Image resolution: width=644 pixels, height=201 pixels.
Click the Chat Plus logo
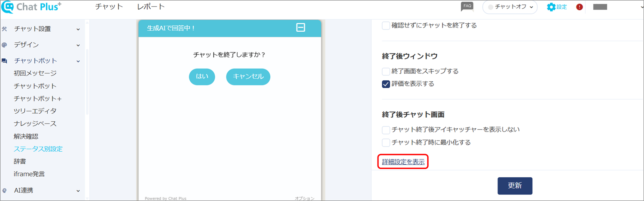pos(31,7)
